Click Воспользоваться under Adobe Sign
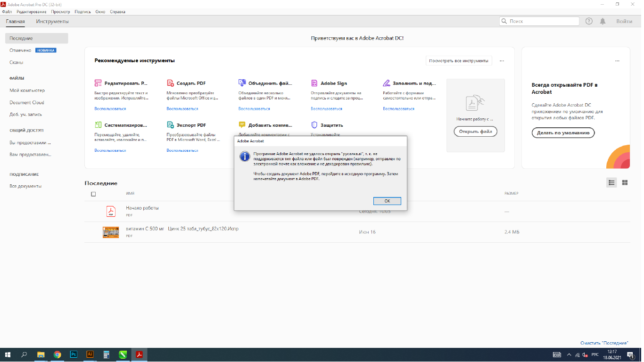Image resolution: width=644 pixels, height=362 pixels. click(327, 109)
